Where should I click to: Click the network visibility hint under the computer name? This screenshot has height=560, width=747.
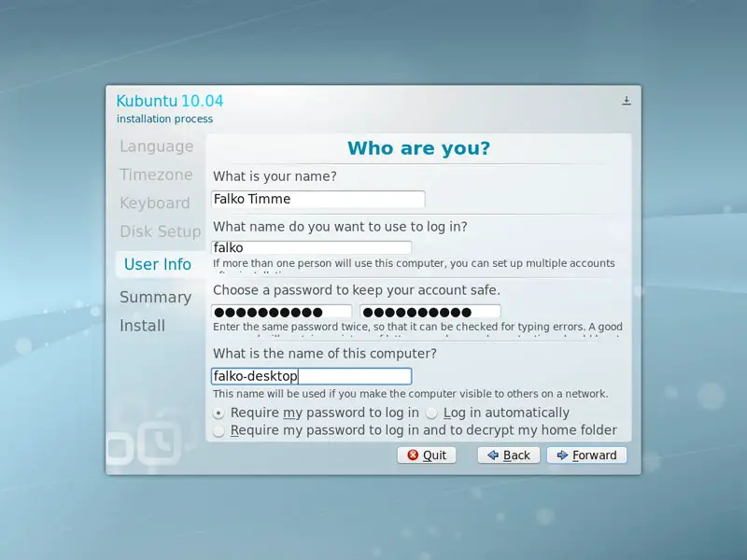[x=411, y=394]
